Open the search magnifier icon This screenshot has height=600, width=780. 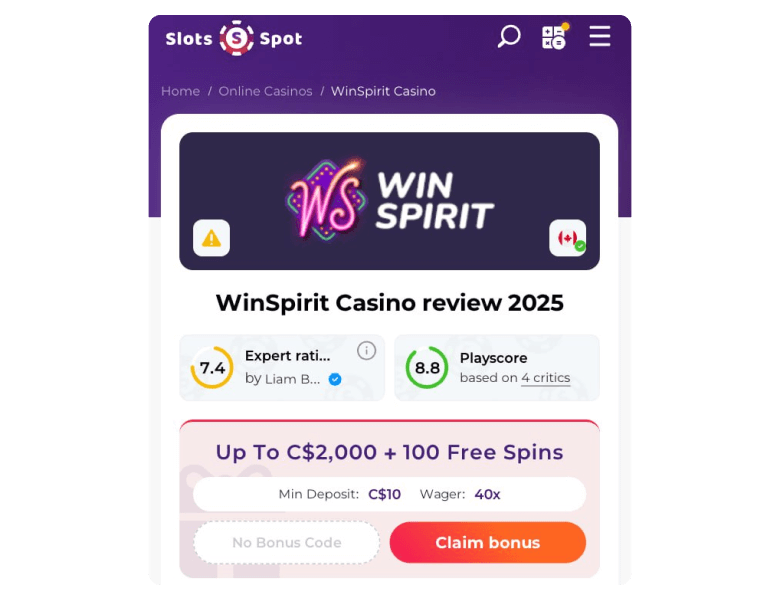[509, 37]
